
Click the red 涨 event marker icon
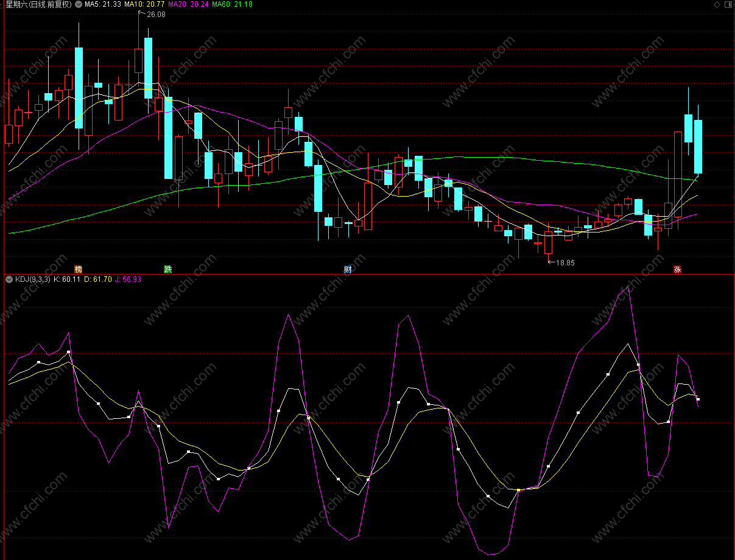click(x=677, y=269)
